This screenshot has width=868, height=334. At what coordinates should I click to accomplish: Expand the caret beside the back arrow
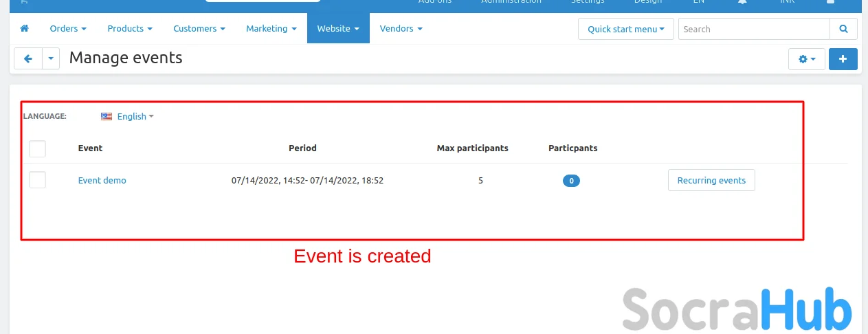point(51,59)
